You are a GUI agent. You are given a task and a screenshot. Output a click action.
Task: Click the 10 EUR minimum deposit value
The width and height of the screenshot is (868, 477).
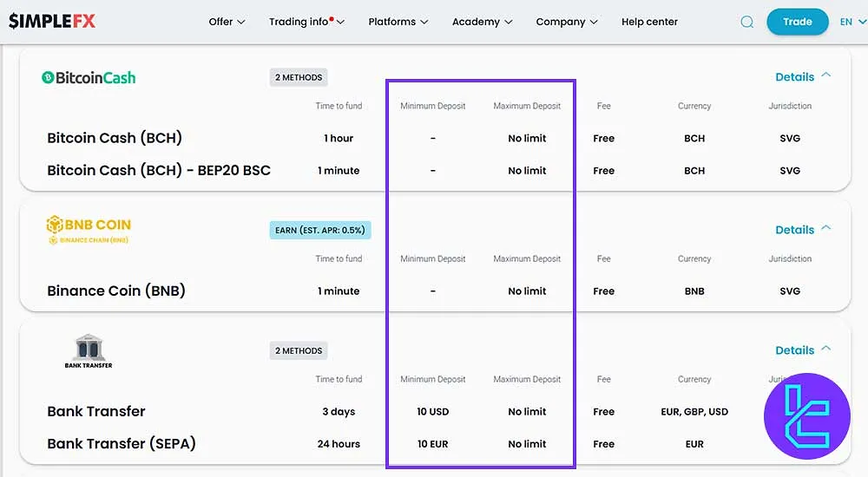pos(433,444)
